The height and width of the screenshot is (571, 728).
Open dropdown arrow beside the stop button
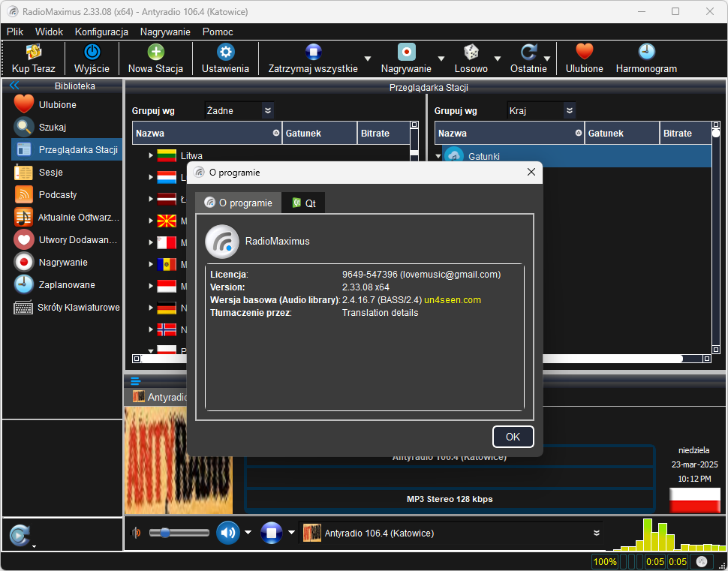click(x=291, y=533)
